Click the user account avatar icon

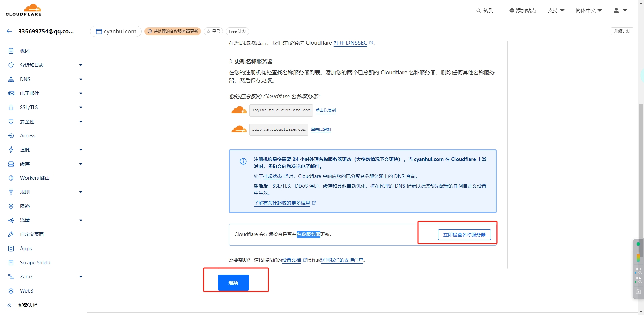616,11
